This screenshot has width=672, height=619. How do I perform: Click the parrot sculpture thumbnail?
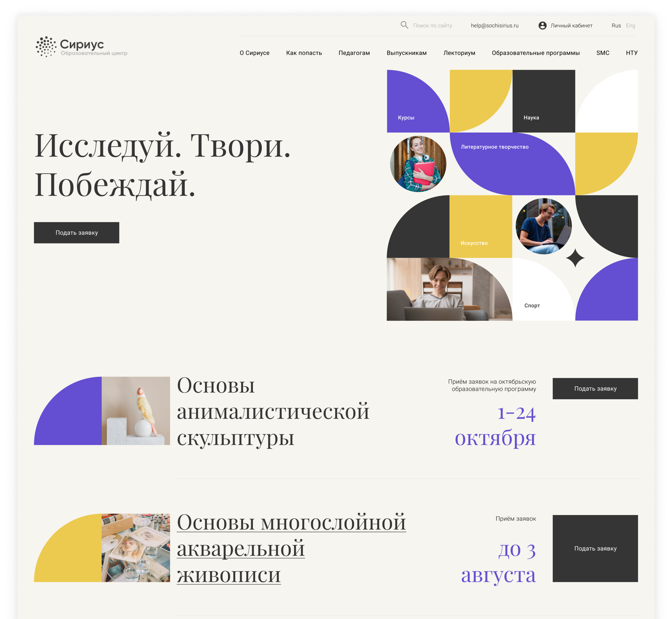[135, 411]
